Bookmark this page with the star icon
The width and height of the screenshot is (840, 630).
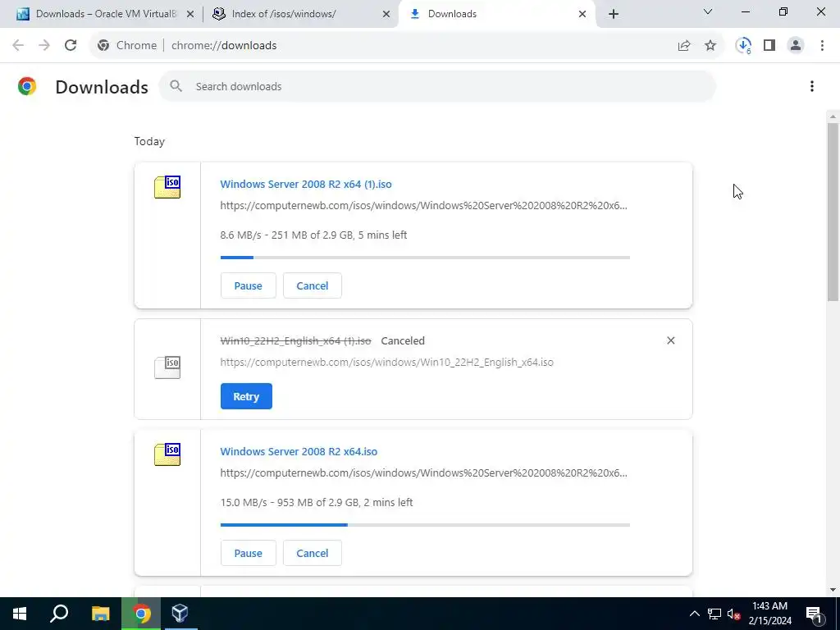[710, 46]
